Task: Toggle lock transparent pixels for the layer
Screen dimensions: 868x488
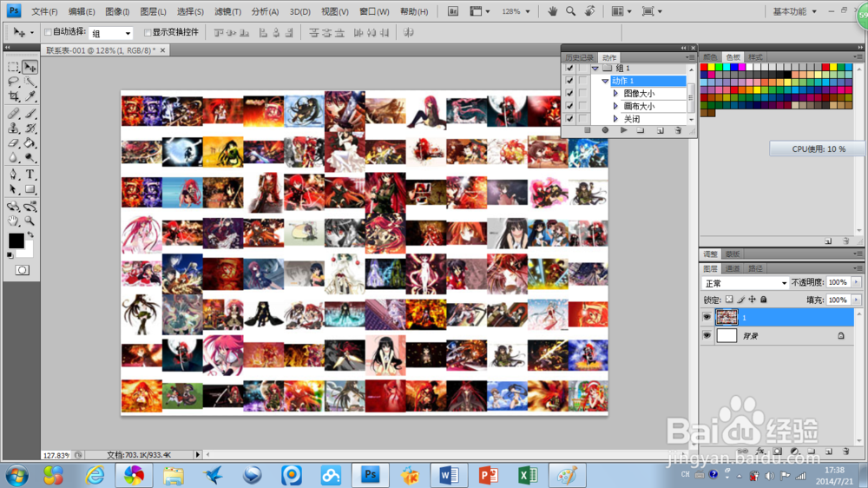Action: (729, 300)
